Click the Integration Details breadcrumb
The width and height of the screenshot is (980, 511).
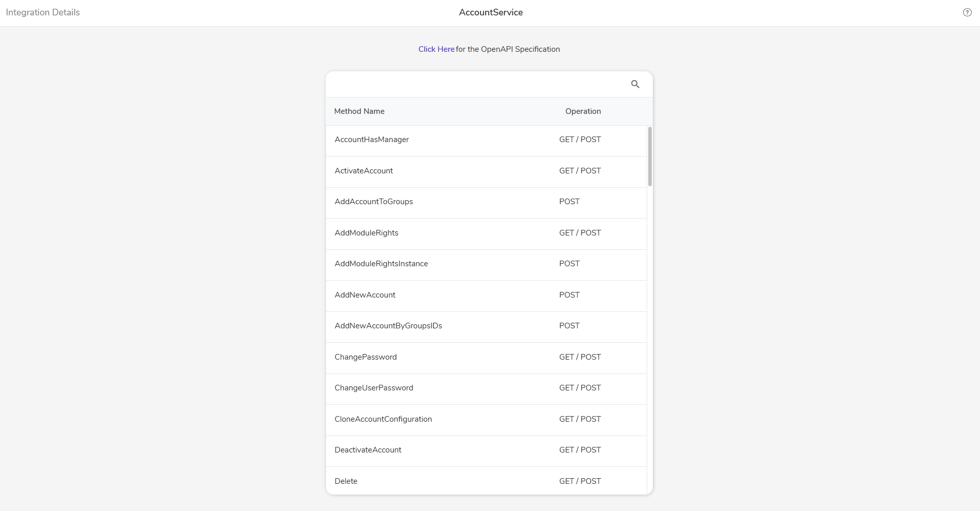click(43, 12)
